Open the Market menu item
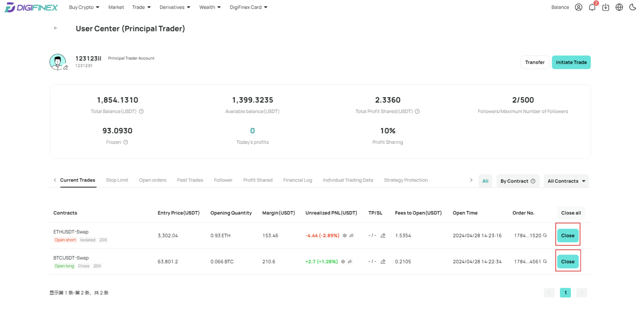The height and width of the screenshot is (311, 644). coord(116,7)
